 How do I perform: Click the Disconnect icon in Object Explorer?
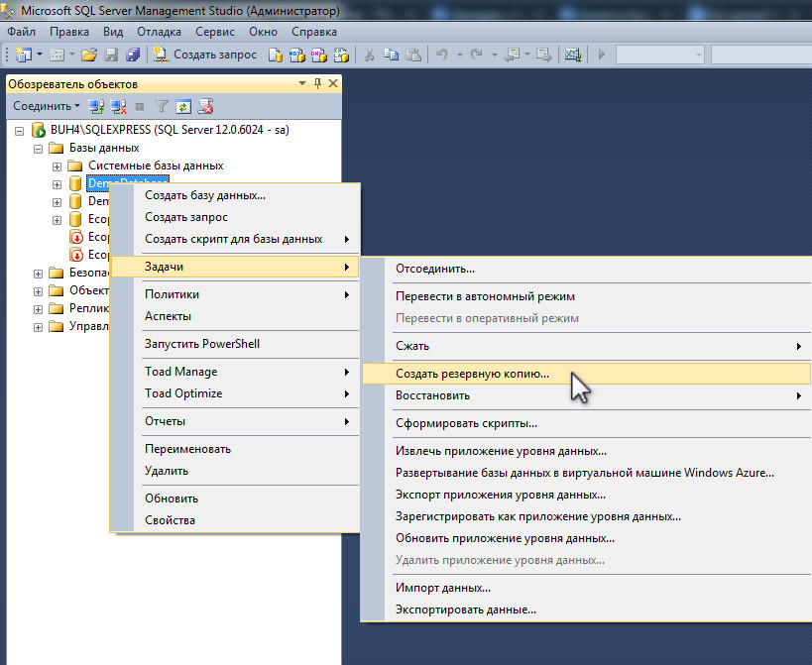(x=118, y=106)
